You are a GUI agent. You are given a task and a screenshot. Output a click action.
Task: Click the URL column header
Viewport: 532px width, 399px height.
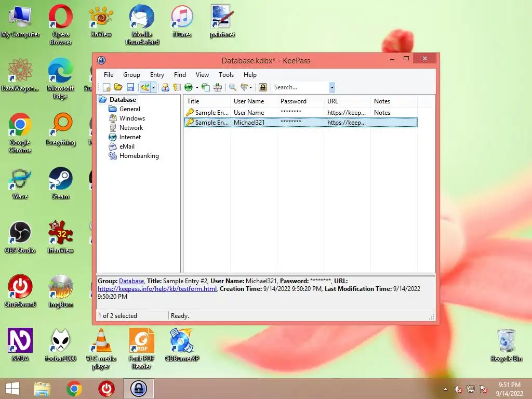[347, 101]
